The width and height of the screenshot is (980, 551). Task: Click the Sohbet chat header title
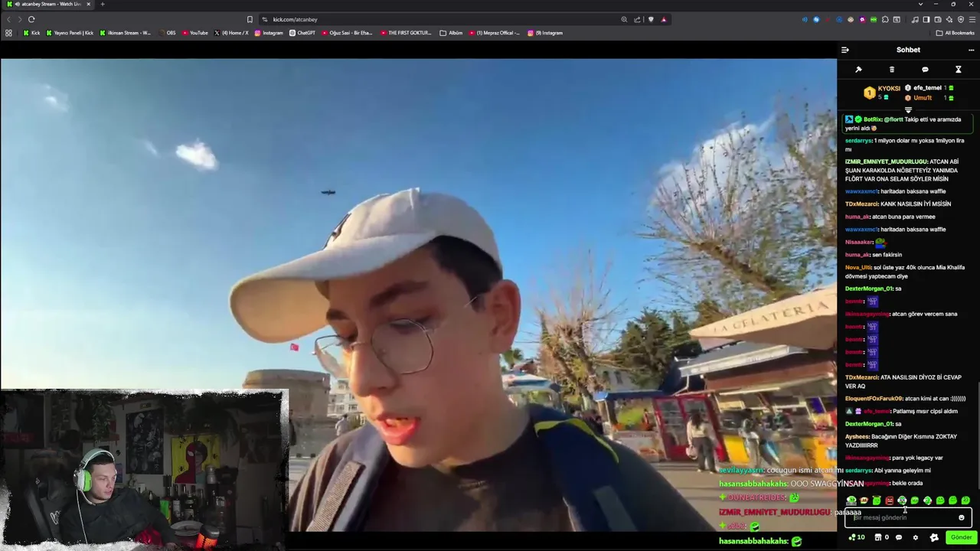tap(908, 50)
